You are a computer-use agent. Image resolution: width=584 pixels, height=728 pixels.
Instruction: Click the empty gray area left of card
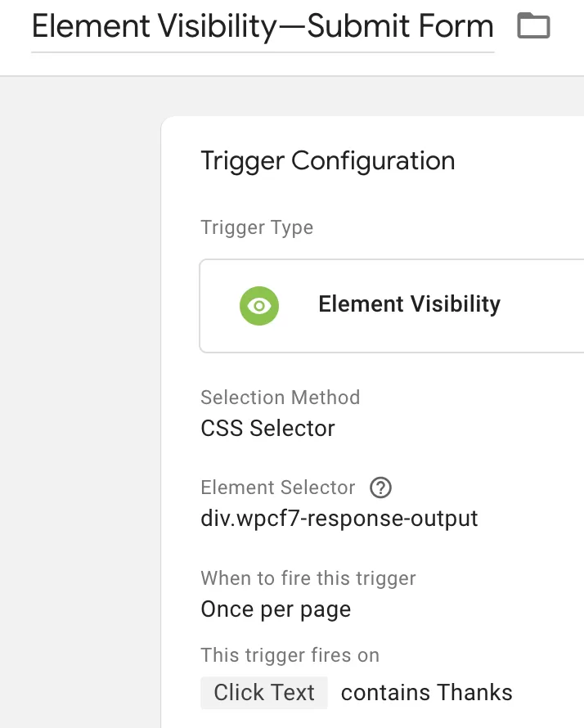coord(80,399)
